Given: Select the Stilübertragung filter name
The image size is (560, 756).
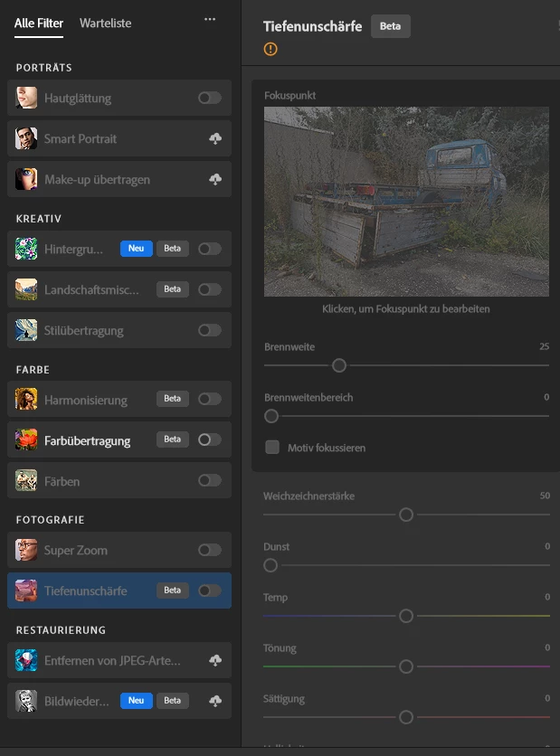Looking at the screenshot, I should point(84,331).
